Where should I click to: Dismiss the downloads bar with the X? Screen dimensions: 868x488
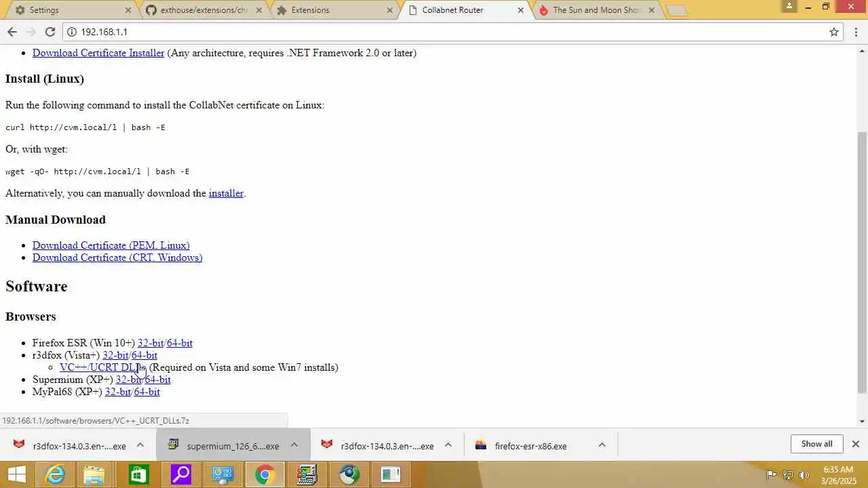[856, 444]
